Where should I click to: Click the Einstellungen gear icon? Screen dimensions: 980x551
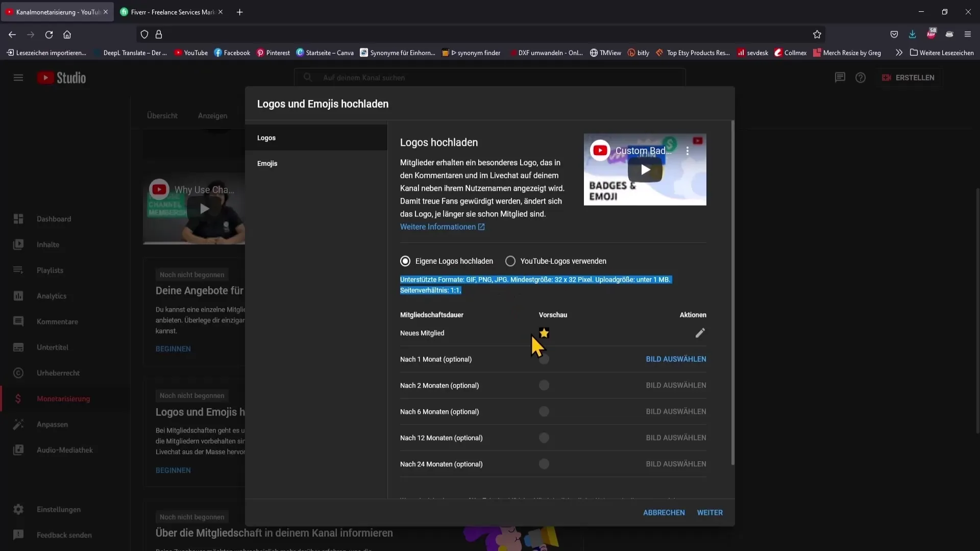coord(18,509)
